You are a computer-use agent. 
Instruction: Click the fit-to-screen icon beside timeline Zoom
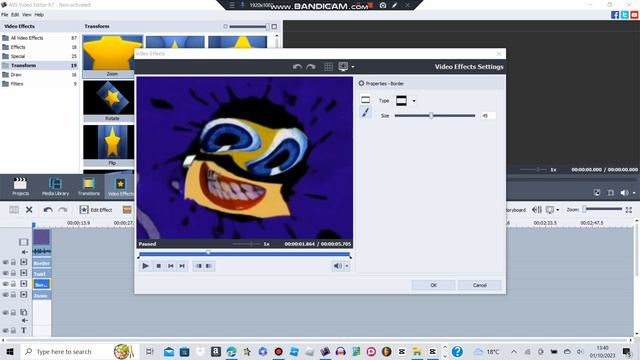click(x=629, y=210)
